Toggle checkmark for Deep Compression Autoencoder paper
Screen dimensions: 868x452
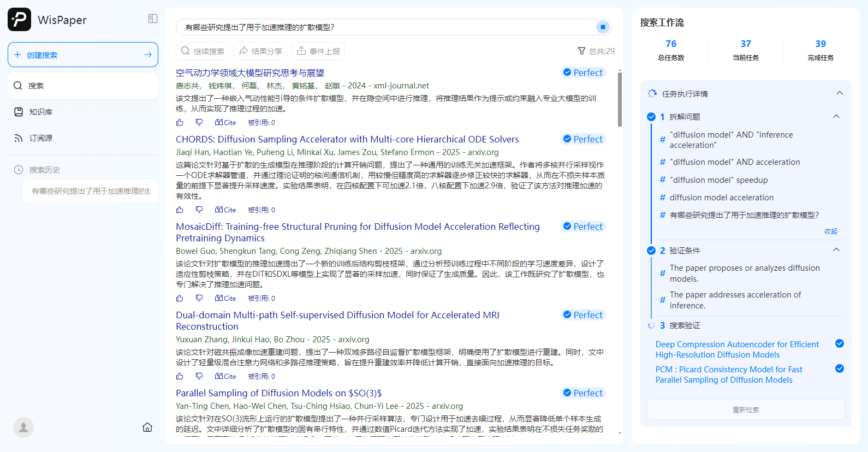[840, 343]
